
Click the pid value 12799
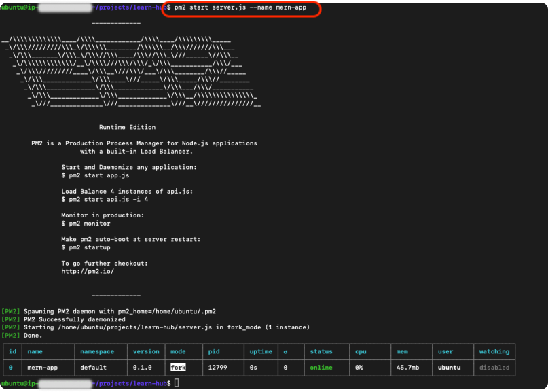click(x=219, y=368)
